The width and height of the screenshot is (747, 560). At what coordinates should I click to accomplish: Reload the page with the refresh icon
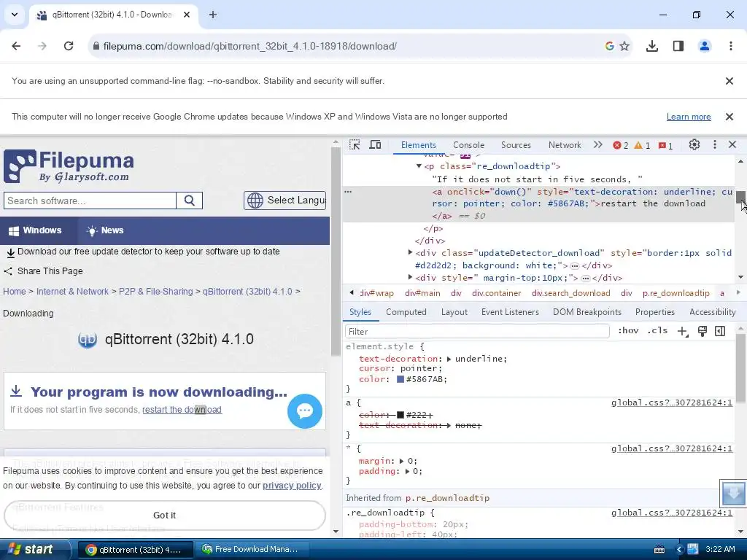click(69, 46)
